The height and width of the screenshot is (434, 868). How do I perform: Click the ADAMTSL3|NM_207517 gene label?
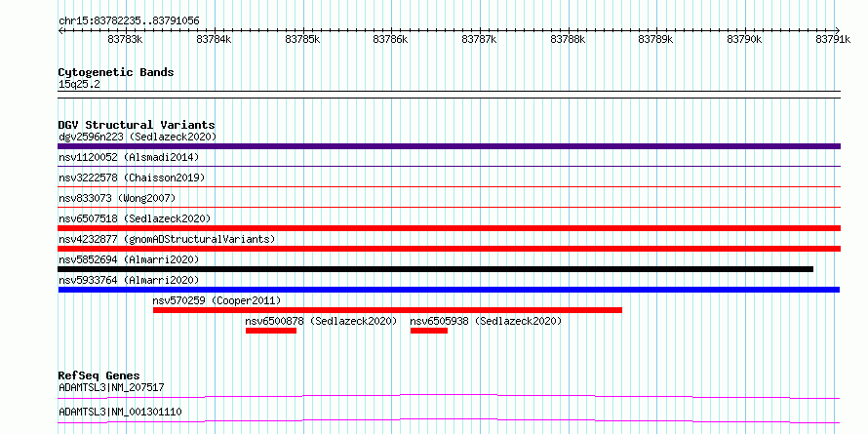pyautogui.click(x=111, y=387)
